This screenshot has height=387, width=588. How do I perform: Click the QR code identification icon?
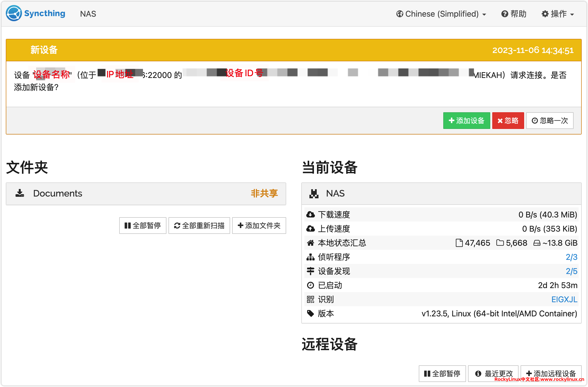click(x=310, y=299)
